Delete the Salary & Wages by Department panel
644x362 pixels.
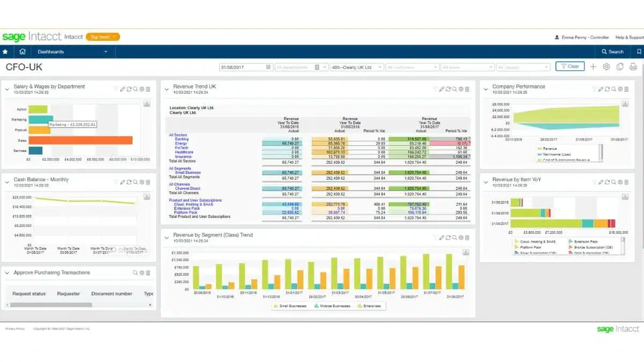pyautogui.click(x=148, y=89)
